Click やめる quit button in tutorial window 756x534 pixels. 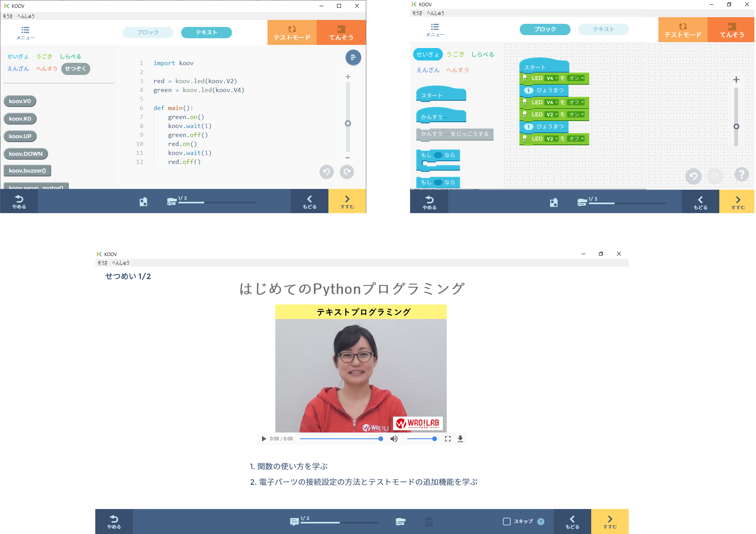114,522
